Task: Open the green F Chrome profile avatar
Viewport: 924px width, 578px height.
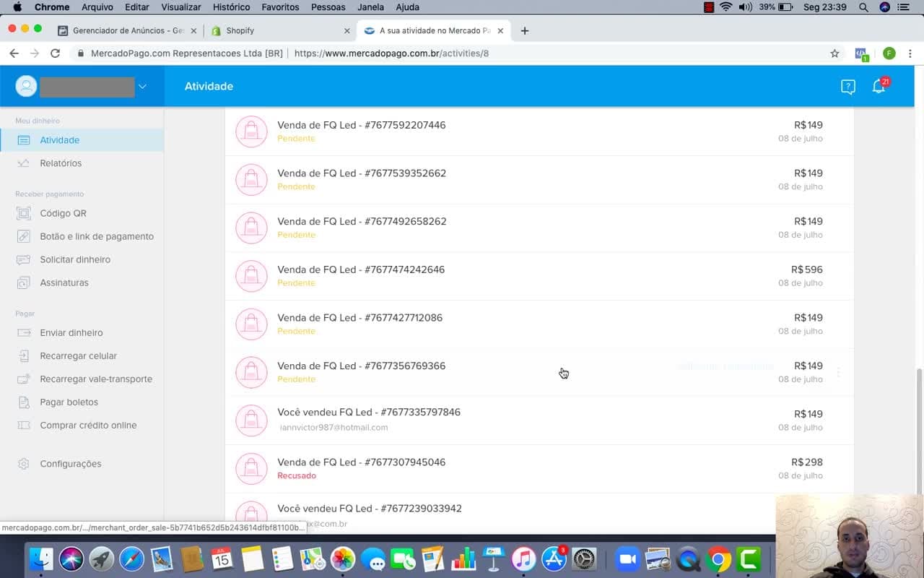Action: click(889, 53)
